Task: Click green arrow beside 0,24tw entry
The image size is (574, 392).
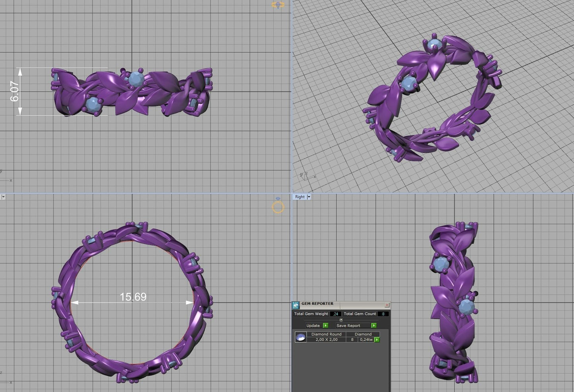Action: coord(377,340)
